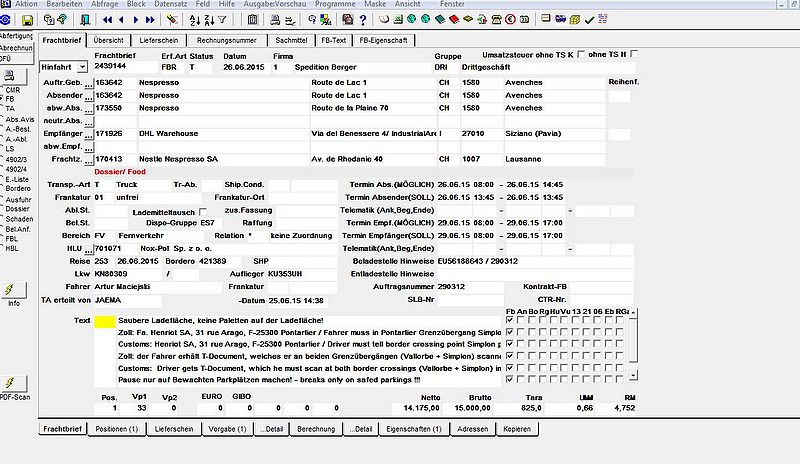Click the yellow pallet boxes icon
The height and width of the screenshot is (464, 800).
(x=574, y=20)
